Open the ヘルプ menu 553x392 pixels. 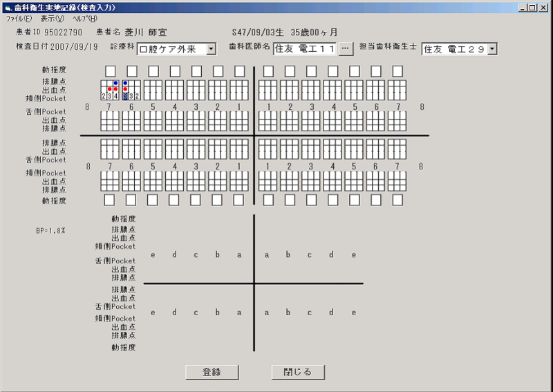[x=86, y=18]
